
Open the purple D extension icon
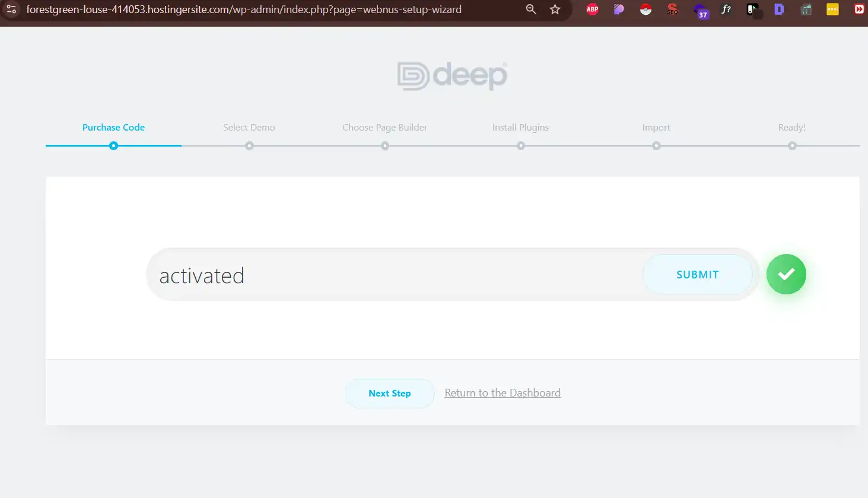point(779,9)
